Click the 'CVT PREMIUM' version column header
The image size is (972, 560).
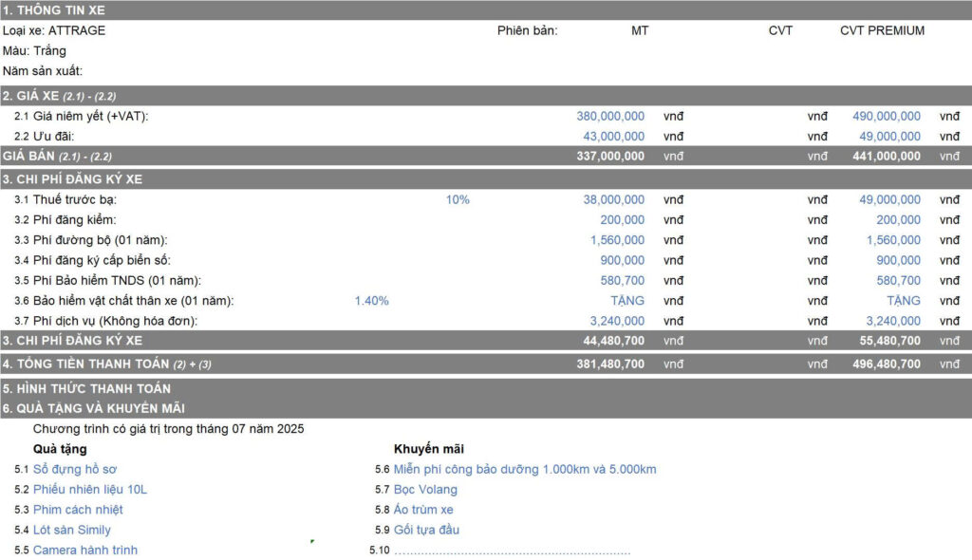882,30
